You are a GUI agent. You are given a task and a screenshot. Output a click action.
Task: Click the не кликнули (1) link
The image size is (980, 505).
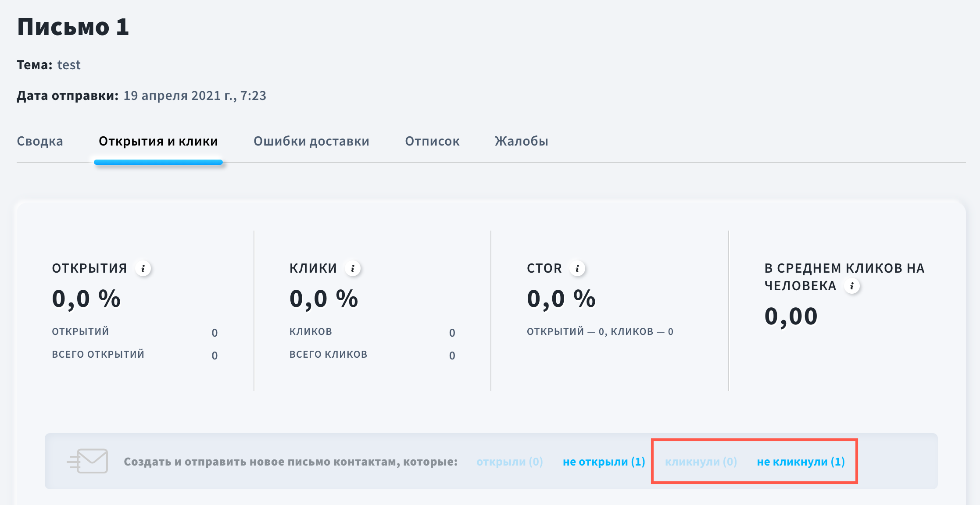pyautogui.click(x=801, y=462)
